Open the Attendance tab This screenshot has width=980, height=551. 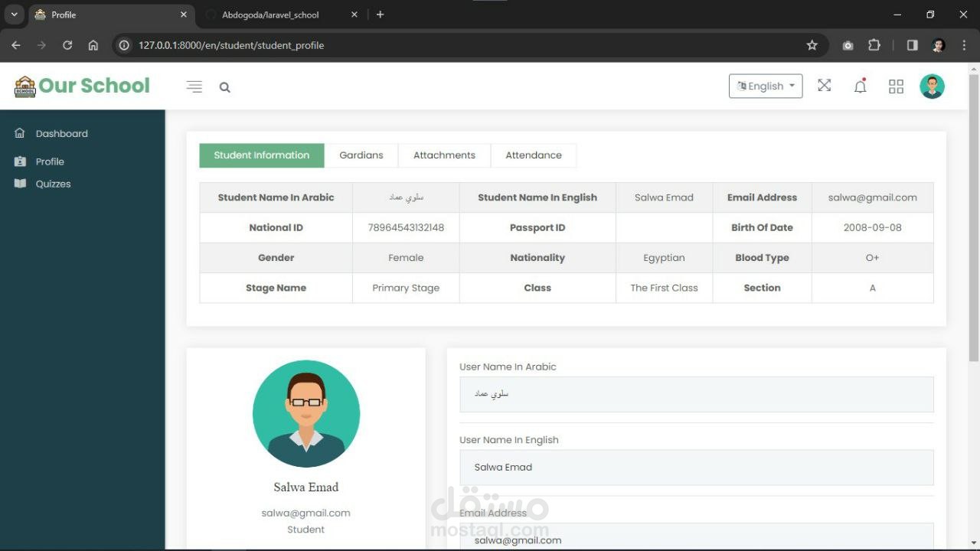(x=534, y=155)
